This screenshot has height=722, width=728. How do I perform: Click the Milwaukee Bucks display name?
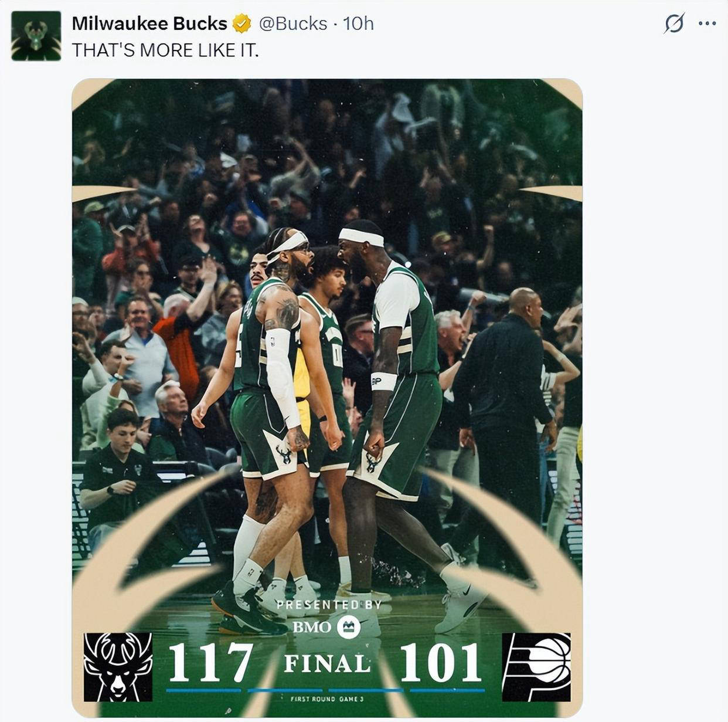pos(149,23)
